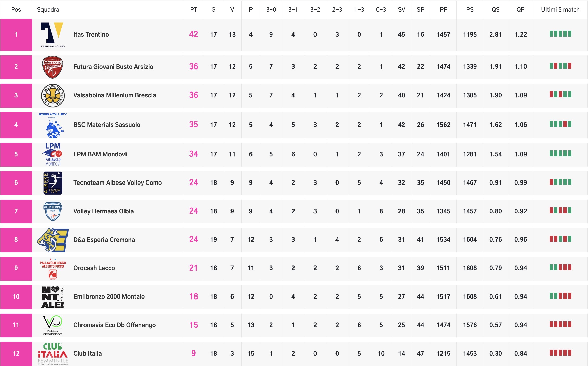Viewport: 588px width, 366px height.
Task: Click the Futura Giovani Busto Arsizio crest
Action: (x=53, y=67)
